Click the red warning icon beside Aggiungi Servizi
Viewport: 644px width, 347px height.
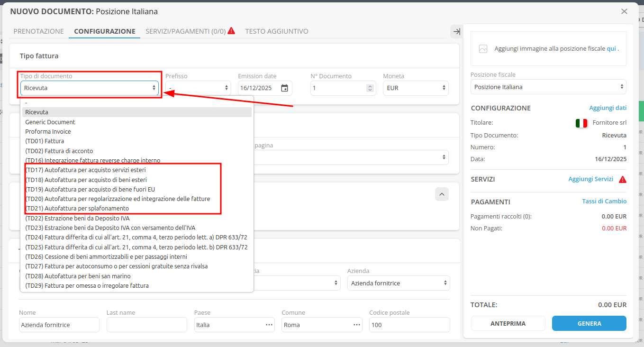pos(623,179)
